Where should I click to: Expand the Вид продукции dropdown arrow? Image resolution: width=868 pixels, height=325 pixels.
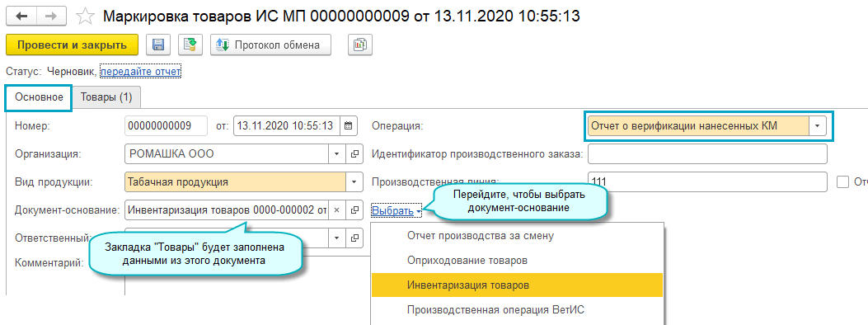tap(354, 181)
